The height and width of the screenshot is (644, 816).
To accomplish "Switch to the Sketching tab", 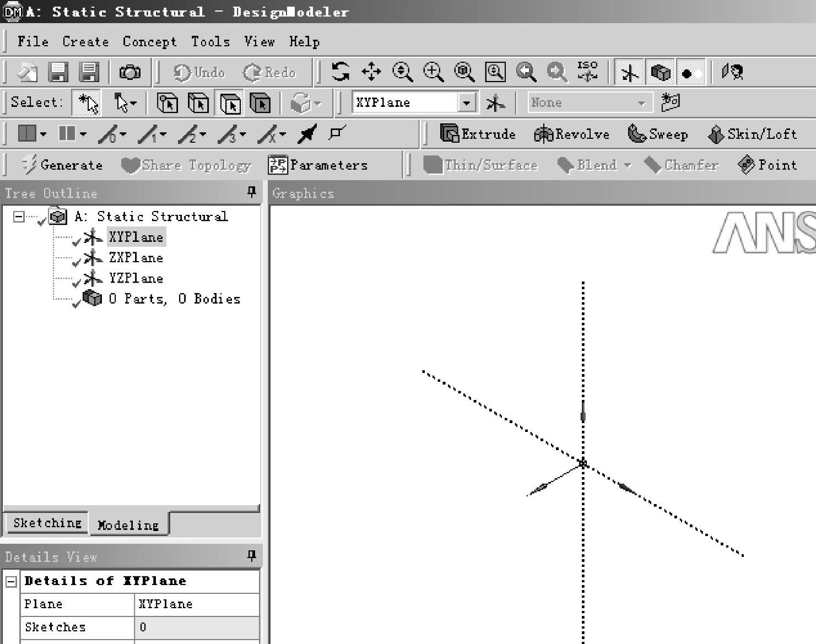I will pyautogui.click(x=47, y=523).
